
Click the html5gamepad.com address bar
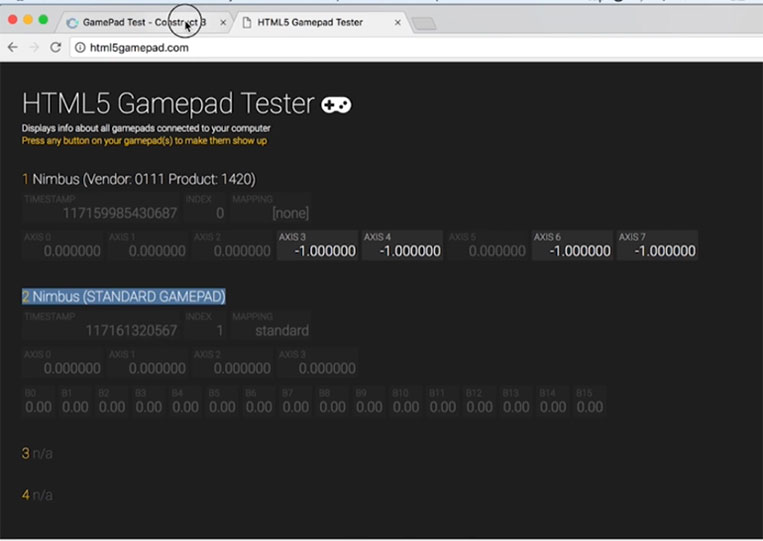point(417,48)
